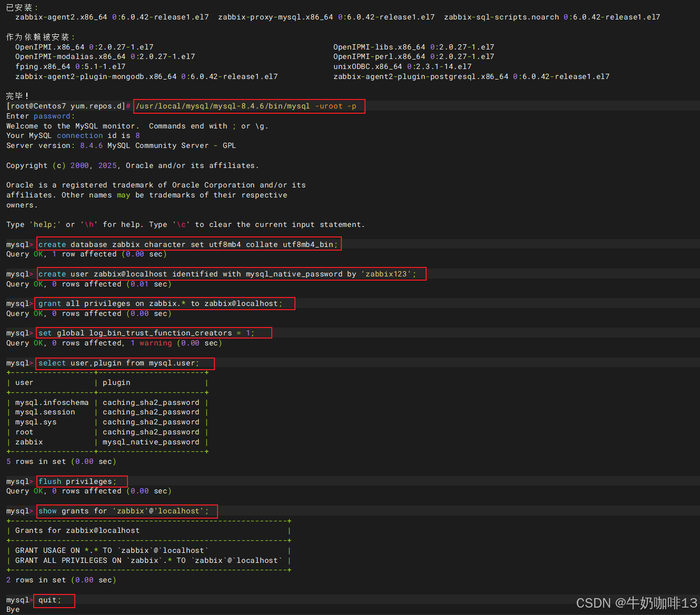Select '5 rows in set (0.00 sec)' line
Screen dimensions: 700x615
tap(61, 461)
